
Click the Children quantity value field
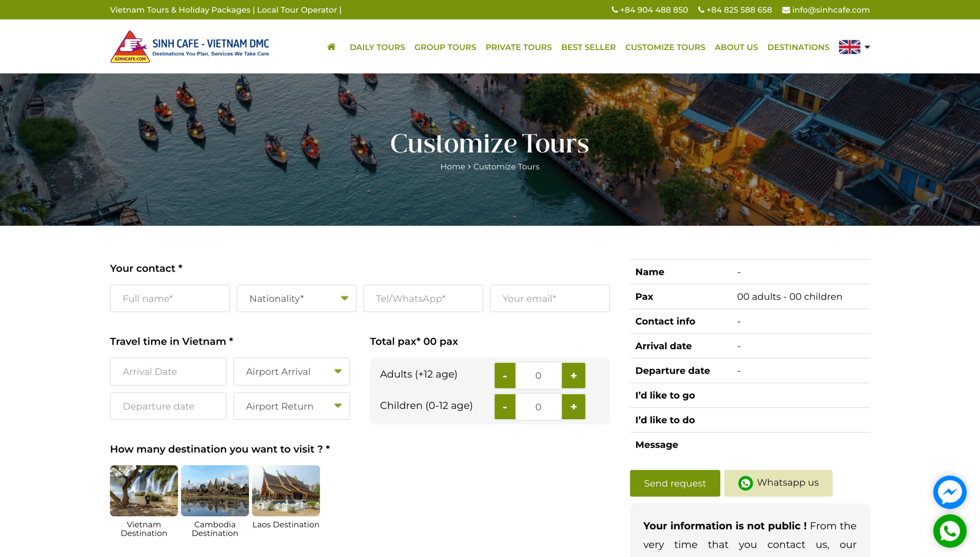539,406
